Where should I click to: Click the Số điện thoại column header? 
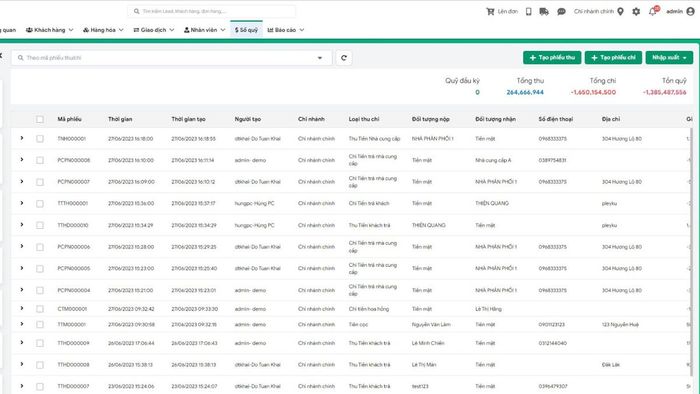coord(555,119)
